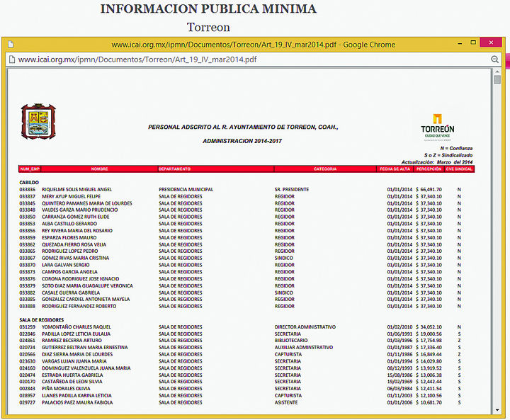The image size is (510, 420).
Task: Click the DEPARTAMENTO column header
Action: (174, 169)
